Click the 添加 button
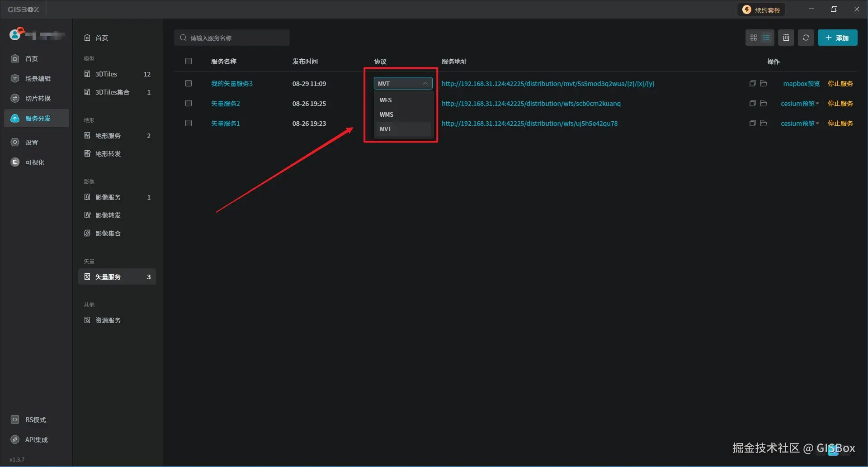 (837, 38)
